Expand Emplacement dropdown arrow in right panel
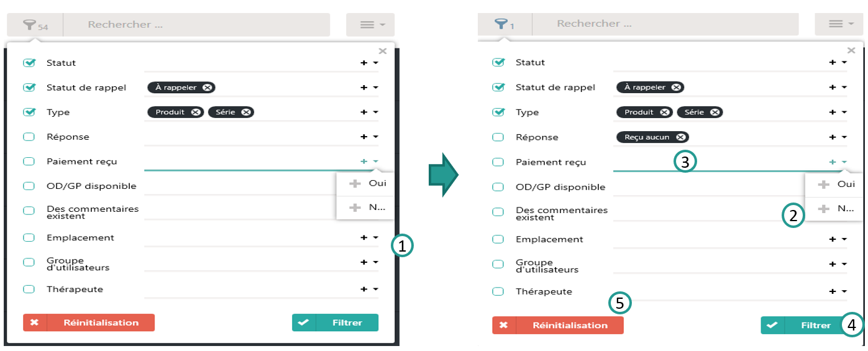868x351 pixels. pos(844,239)
